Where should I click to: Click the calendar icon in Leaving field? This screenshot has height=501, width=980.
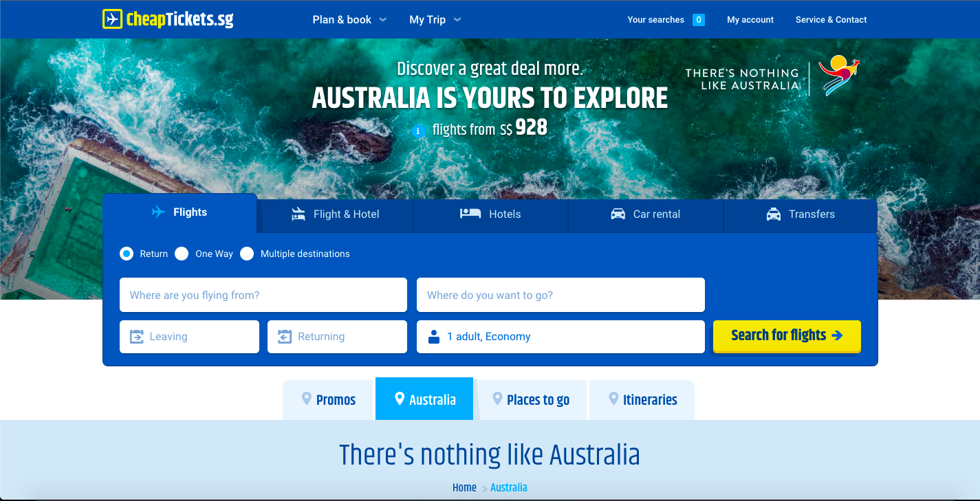[x=137, y=337]
